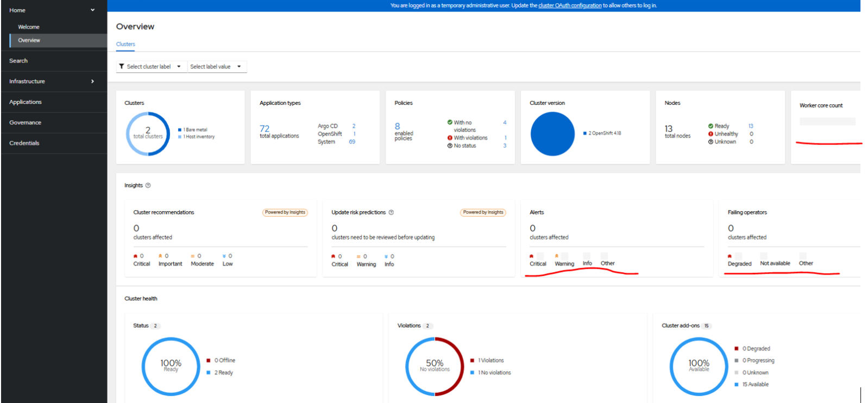Click the Update risk predictions help icon
This screenshot has height=403, width=868.
point(391,212)
